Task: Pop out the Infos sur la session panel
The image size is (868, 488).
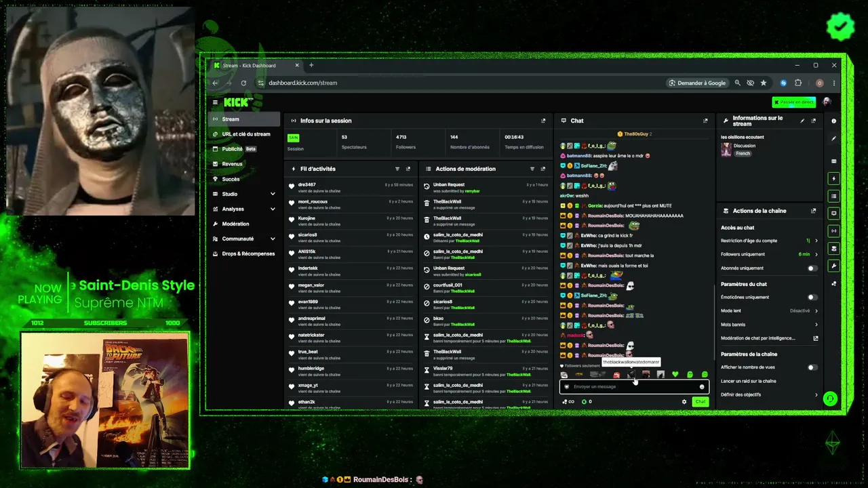Action: click(543, 121)
